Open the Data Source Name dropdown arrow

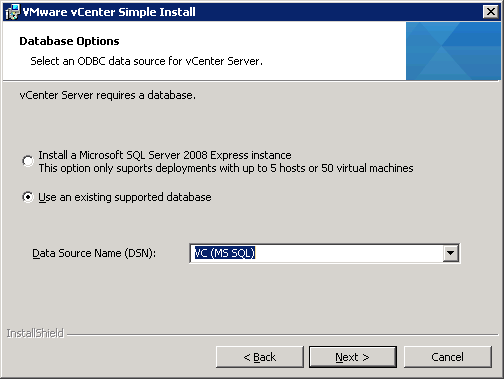click(x=450, y=253)
